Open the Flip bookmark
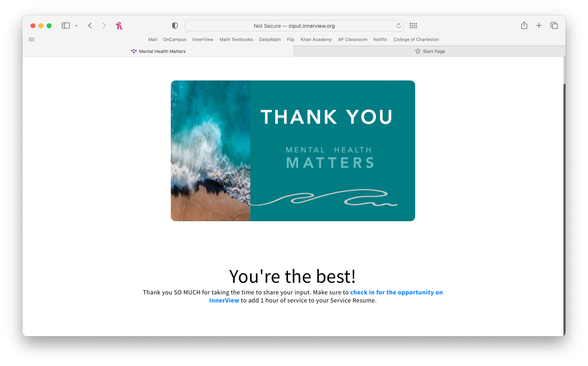 (x=291, y=40)
